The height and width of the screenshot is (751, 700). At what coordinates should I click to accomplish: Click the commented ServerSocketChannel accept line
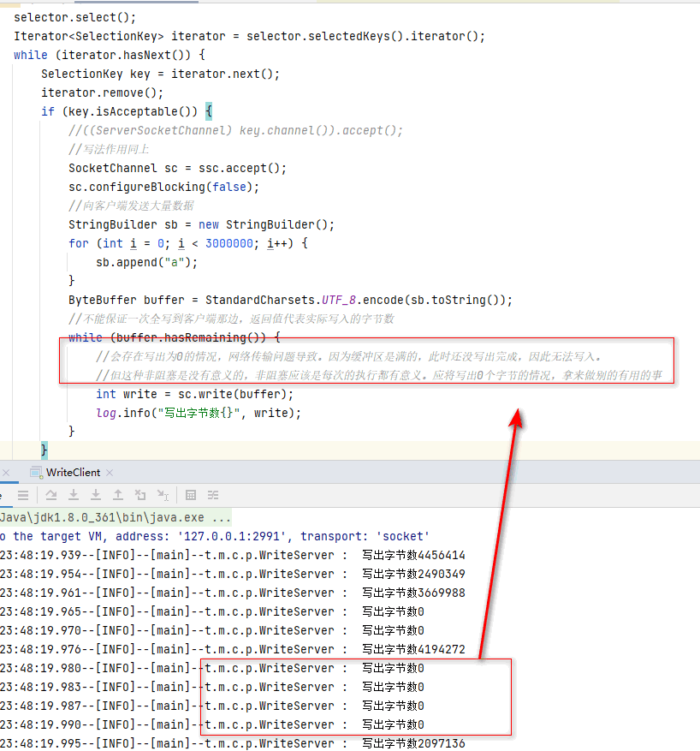click(x=235, y=131)
